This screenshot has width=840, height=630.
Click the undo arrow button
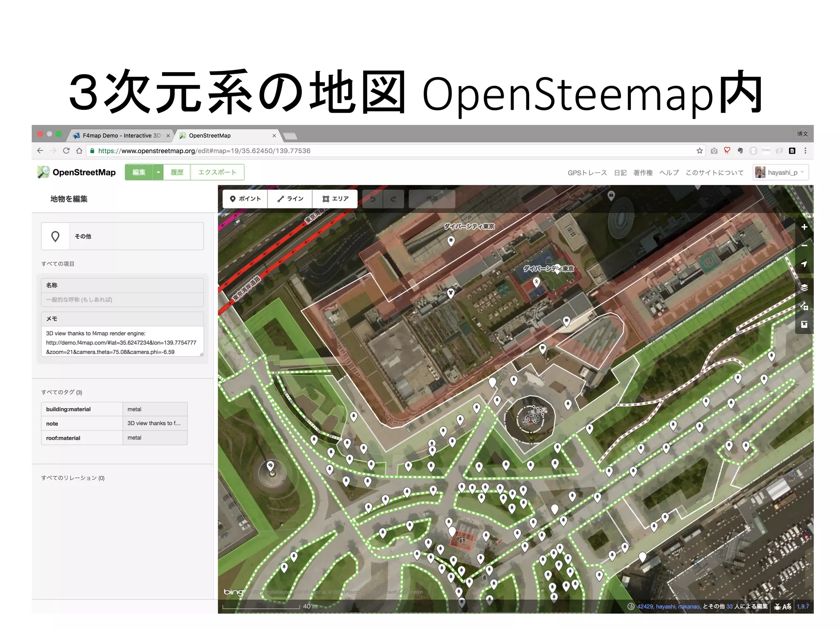373,199
